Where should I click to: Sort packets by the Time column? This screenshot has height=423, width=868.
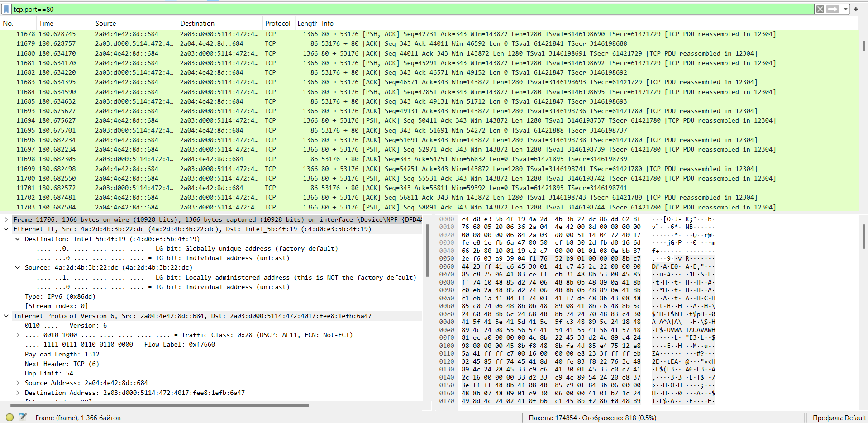pos(46,24)
